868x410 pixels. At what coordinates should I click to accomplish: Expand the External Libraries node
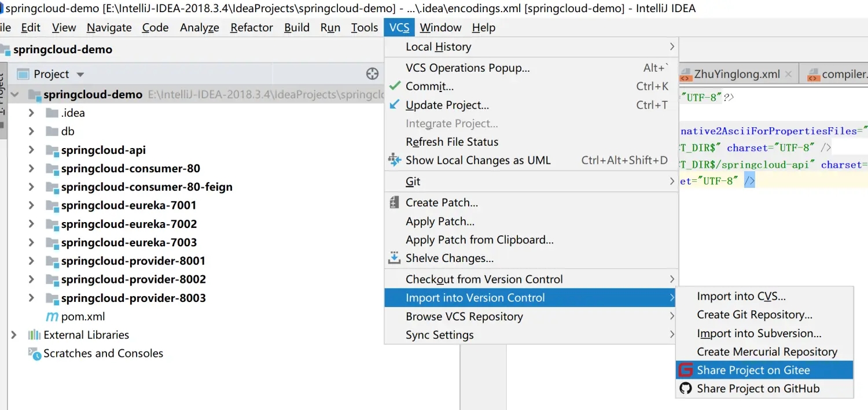pyautogui.click(x=14, y=335)
